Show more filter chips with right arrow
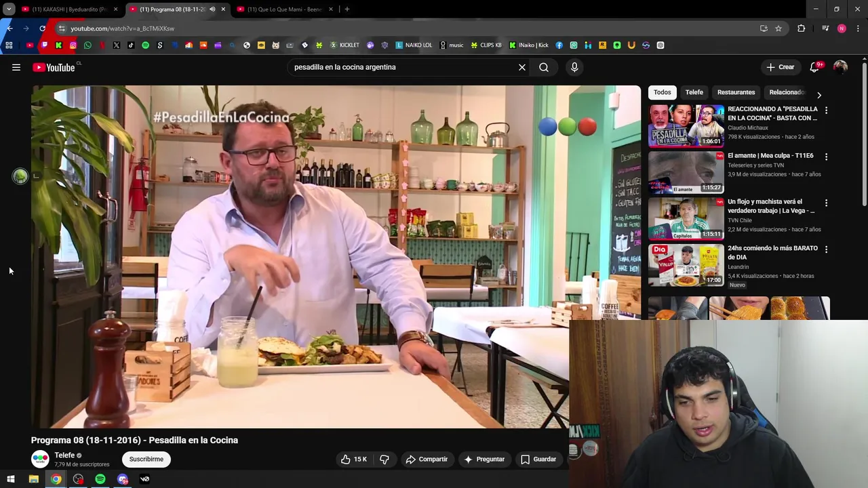The width and height of the screenshot is (868, 488). (819, 95)
